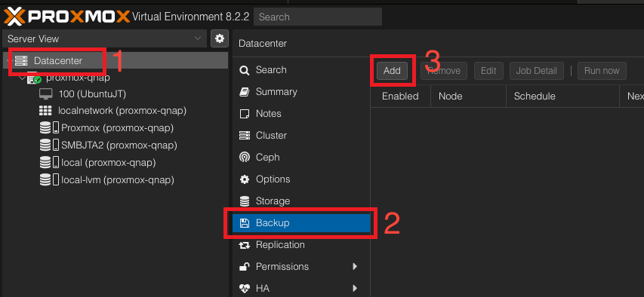Viewport: 644px width, 297px height.
Task: Click the Ceph icon in the menu
Action: tap(245, 157)
